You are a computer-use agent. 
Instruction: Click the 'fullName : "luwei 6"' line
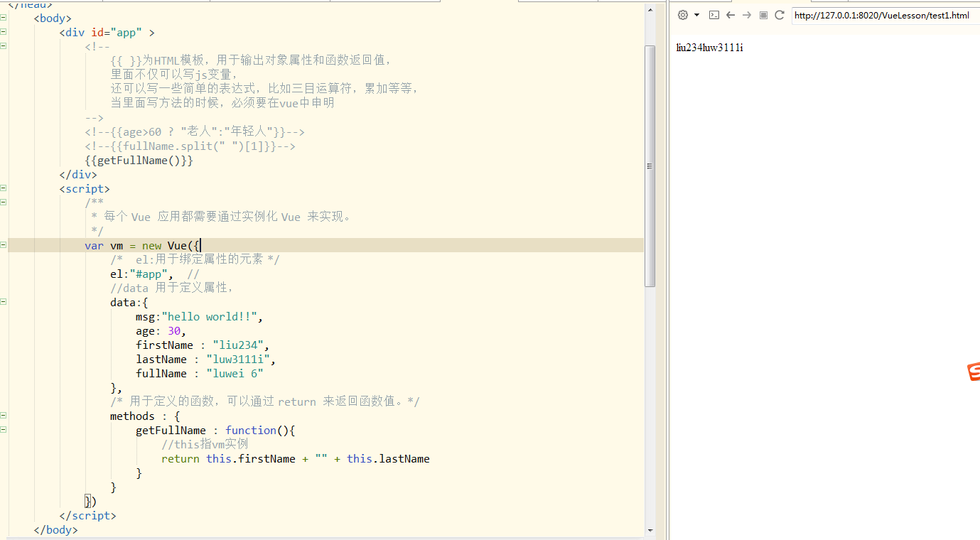200,374
